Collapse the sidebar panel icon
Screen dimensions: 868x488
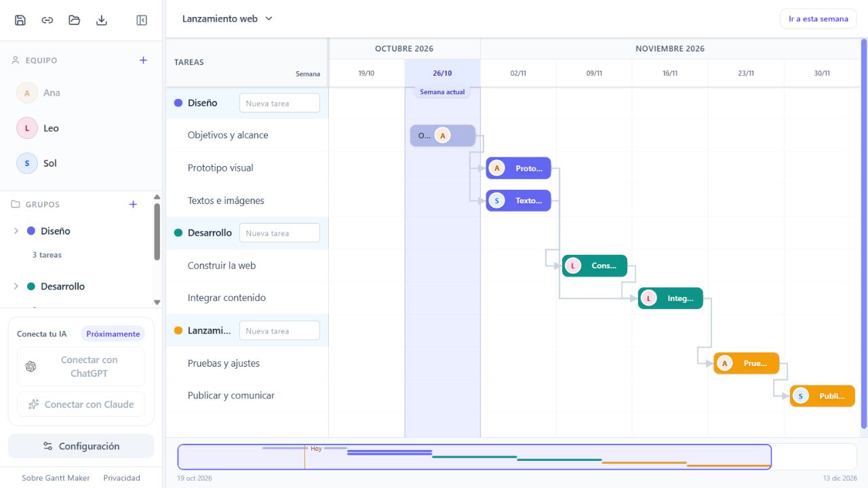click(142, 20)
